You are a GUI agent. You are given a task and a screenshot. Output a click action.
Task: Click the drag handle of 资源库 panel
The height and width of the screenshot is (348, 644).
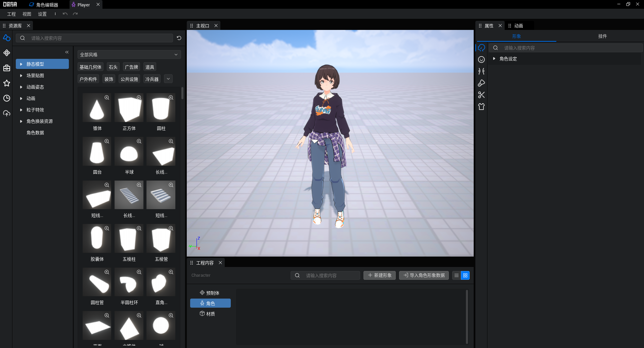coord(4,26)
